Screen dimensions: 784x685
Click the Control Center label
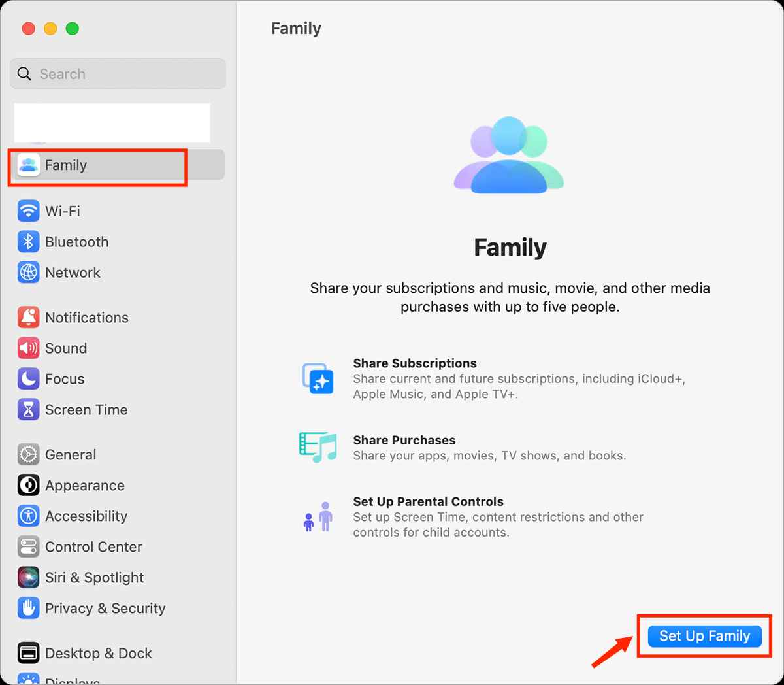(x=93, y=547)
